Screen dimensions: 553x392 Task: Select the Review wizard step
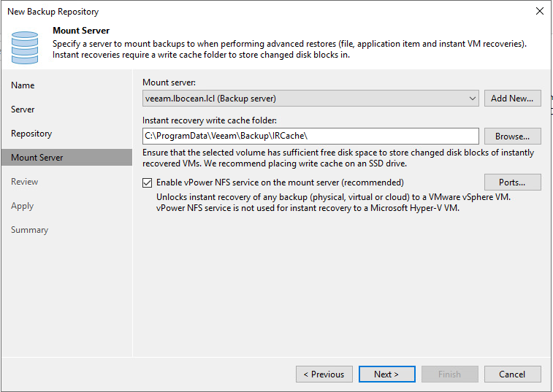(25, 182)
